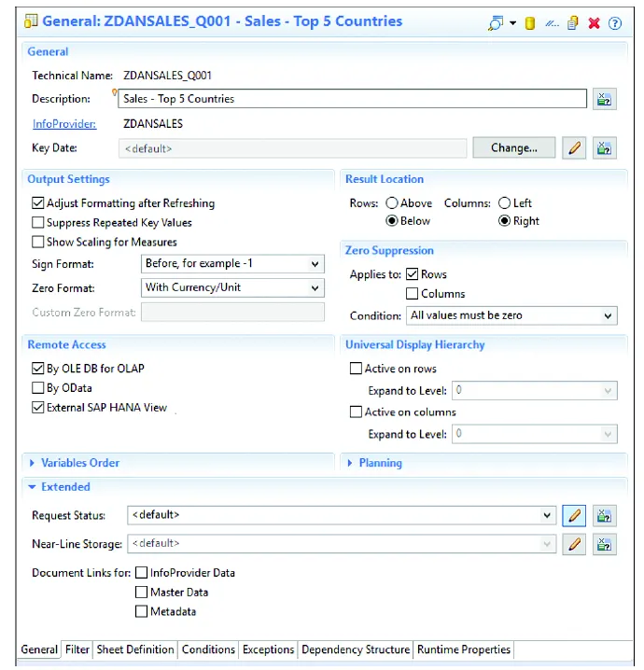Click the search/where-used icon in header
This screenshot has height=670, width=644.
[x=496, y=22]
